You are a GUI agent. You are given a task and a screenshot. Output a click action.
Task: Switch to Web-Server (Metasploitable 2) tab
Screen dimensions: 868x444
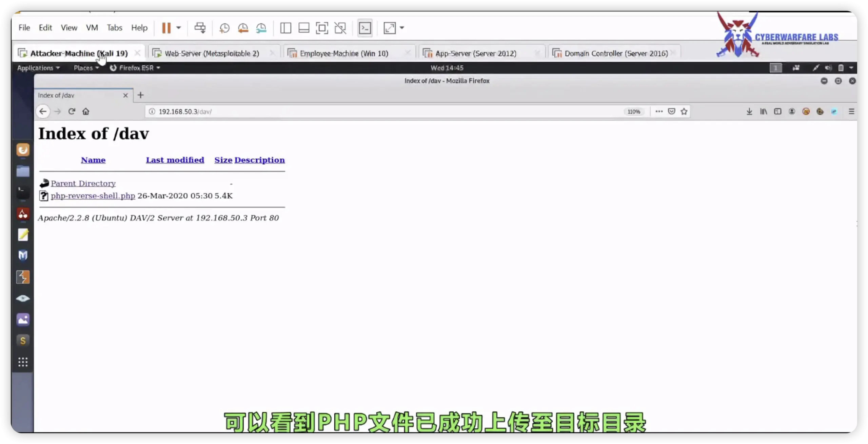point(212,53)
